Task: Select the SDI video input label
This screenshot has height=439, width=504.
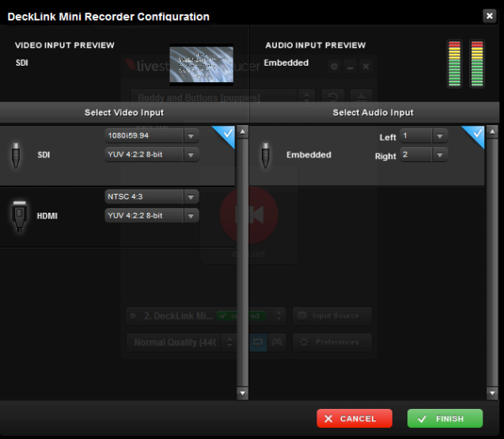Action: 44,155
